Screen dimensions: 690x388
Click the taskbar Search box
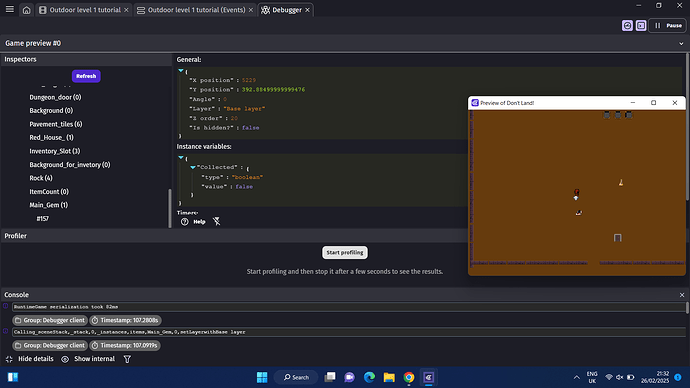(296, 377)
